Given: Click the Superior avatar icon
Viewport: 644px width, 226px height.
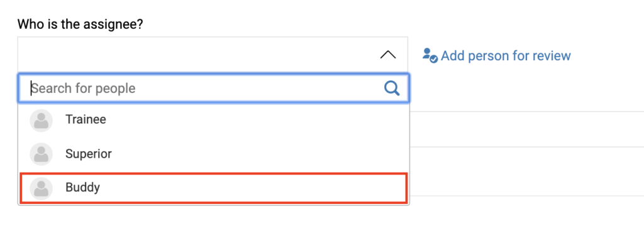Looking at the screenshot, I should (x=41, y=154).
